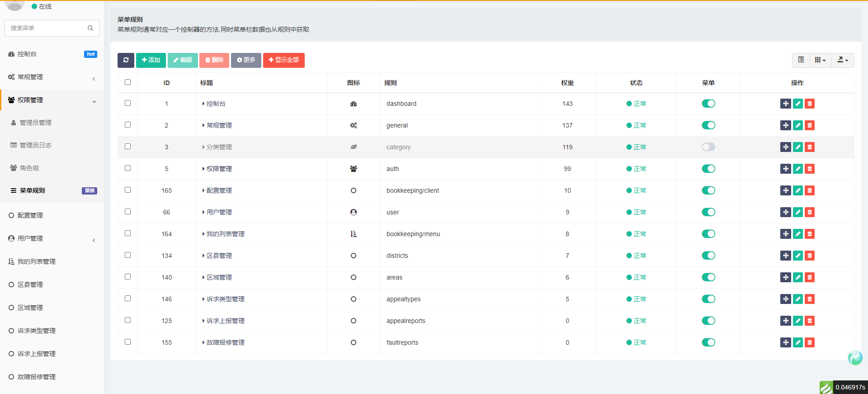
Task: Open the table view toggle icon
Action: 801,60
